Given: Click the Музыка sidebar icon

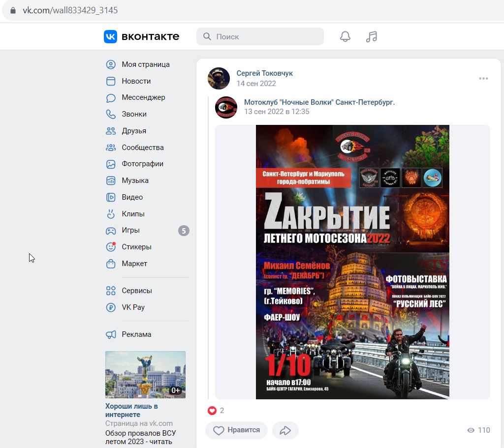Looking at the screenshot, I should (111, 181).
